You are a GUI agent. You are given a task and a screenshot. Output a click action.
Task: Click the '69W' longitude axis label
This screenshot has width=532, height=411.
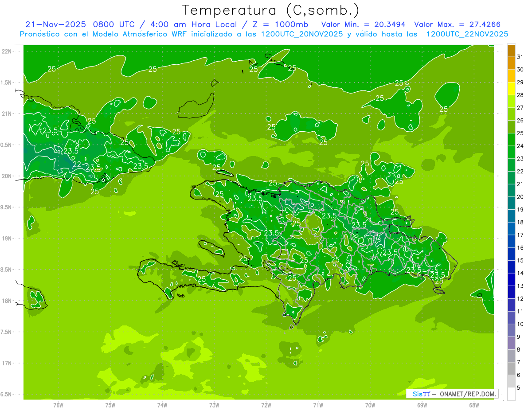tap(422, 405)
